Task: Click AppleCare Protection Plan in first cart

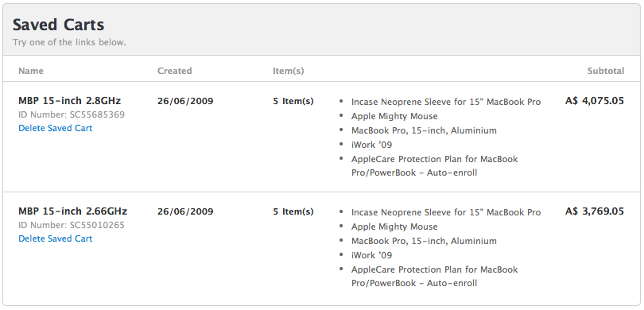Action: (435, 165)
